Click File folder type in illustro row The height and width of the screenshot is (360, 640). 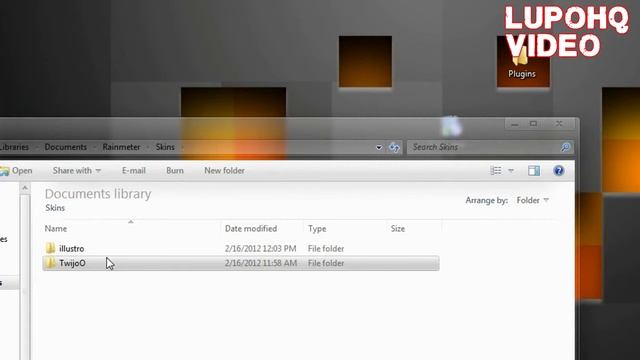[326, 249]
